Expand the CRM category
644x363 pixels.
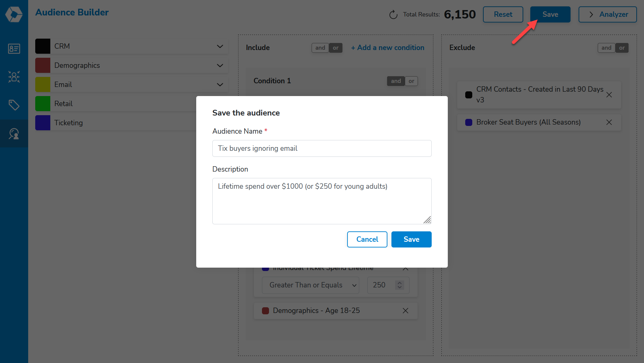(x=220, y=46)
